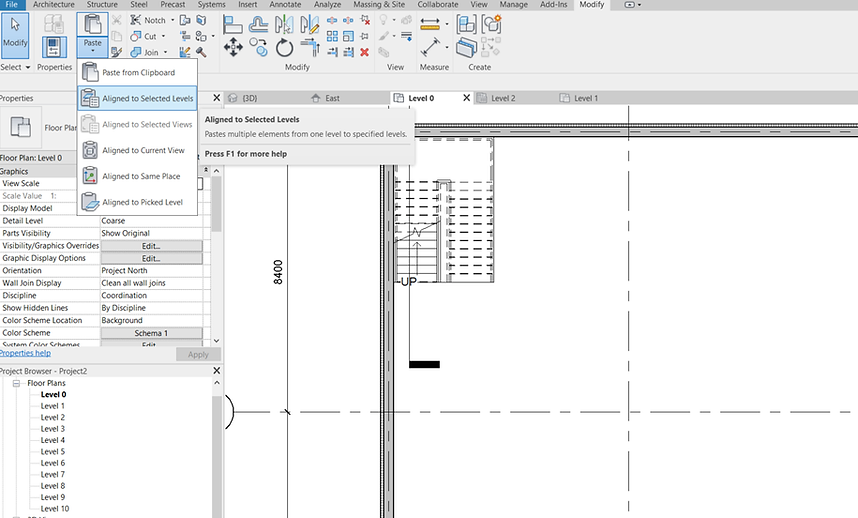
Task: Choose Mirror - Pick Axis tool
Action: (283, 25)
